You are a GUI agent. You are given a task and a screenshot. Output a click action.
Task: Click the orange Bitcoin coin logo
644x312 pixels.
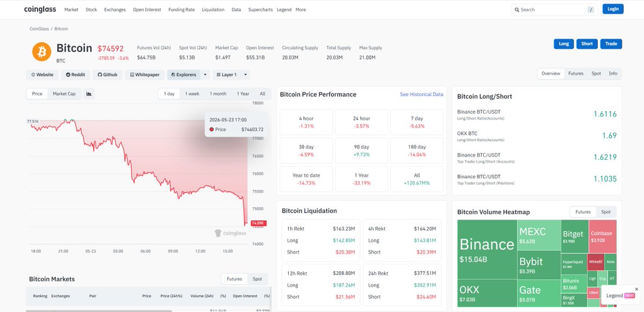point(41,52)
